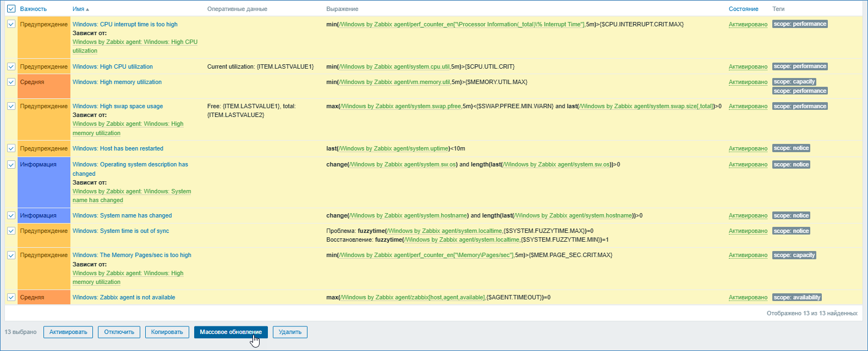Sort triggers by Состояние column header
Image resolution: width=868 pixels, height=351 pixels.
(743, 9)
